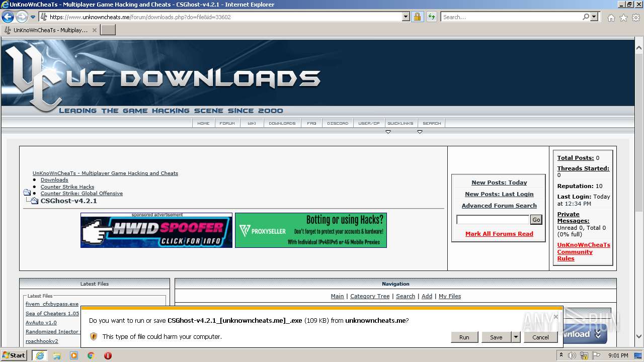Viewport: 644px width, 362px height.
Task: Open Advanced Forum Search link
Action: coord(499,206)
